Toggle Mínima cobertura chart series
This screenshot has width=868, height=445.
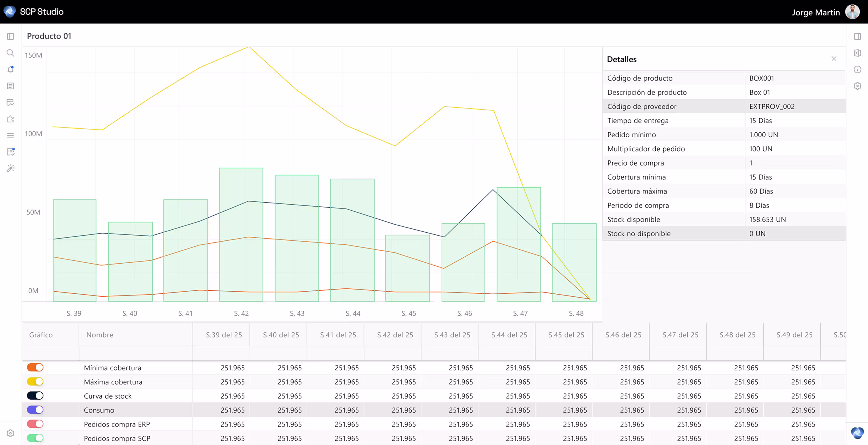[x=35, y=368]
